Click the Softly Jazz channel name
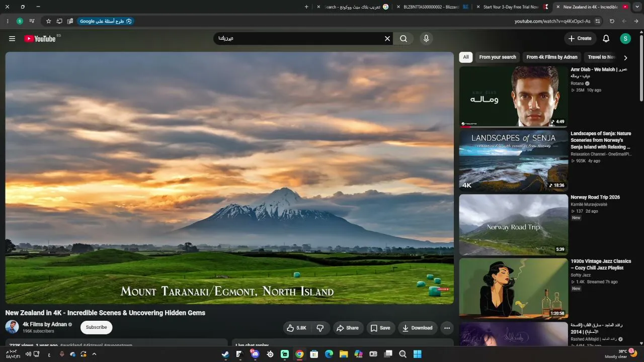The image size is (644, 362). pyautogui.click(x=581, y=275)
